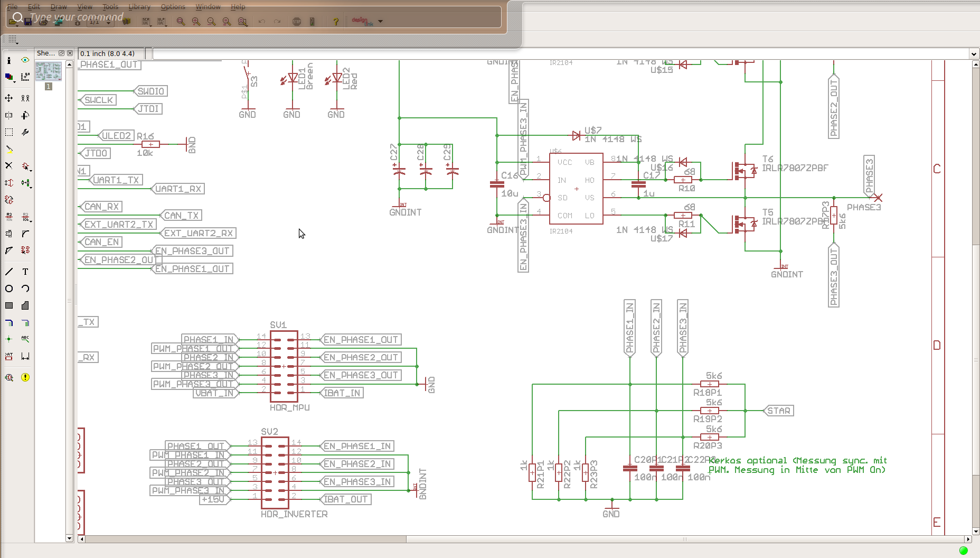Select the Junction tool
980x558 pixels.
tap(9, 339)
